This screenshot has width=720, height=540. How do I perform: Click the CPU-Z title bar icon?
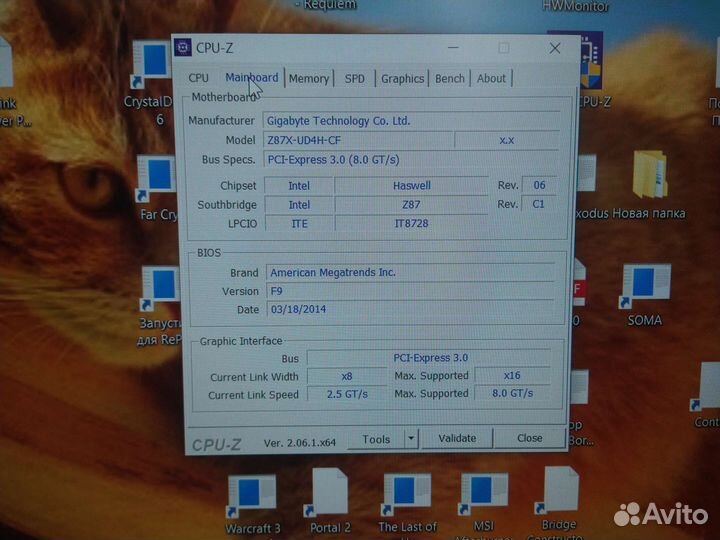(x=183, y=47)
